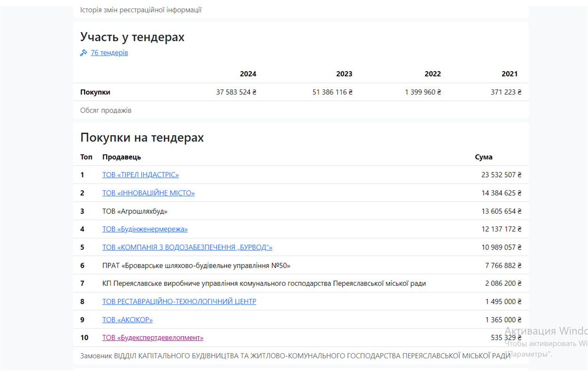
Task: Select the 14 384 625 ₴ amount
Action: point(501,193)
